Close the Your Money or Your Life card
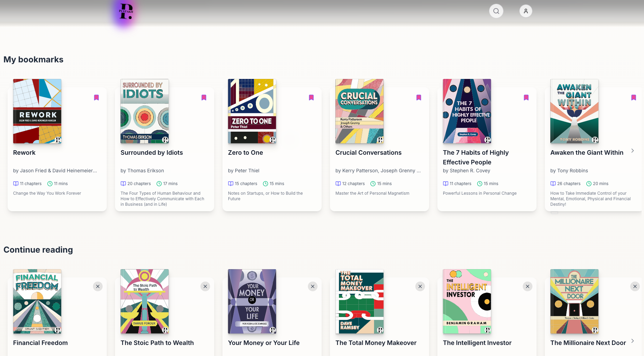The height and width of the screenshot is (356, 644). pos(313,286)
